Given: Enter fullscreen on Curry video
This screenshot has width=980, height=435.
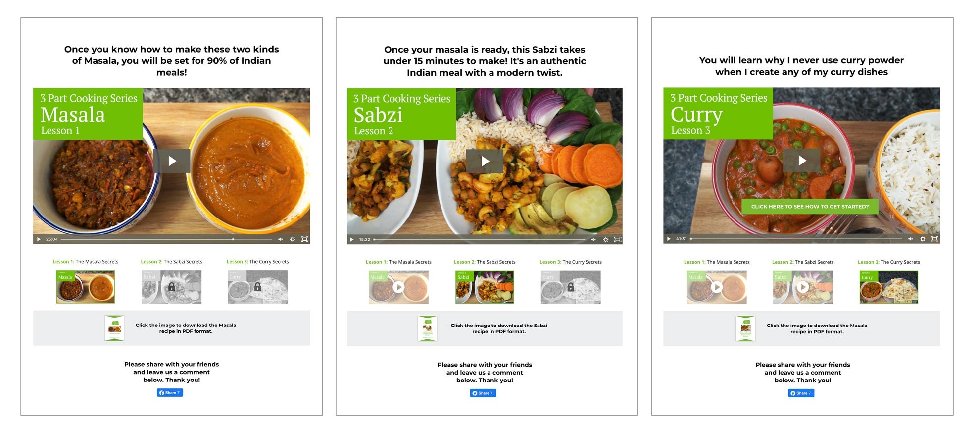Looking at the screenshot, I should click(x=934, y=239).
